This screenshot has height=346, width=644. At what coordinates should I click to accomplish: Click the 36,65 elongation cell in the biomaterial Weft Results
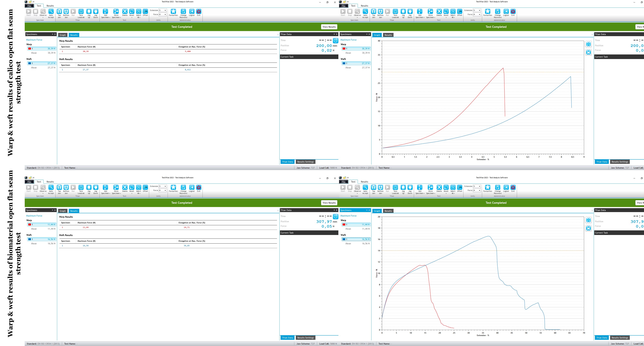click(186, 246)
